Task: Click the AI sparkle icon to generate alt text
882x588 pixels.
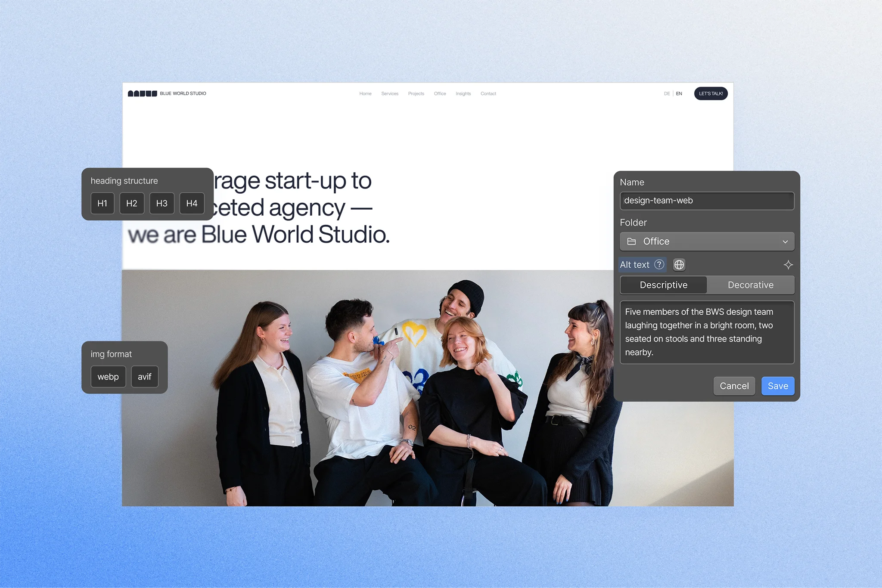Action: point(789,265)
